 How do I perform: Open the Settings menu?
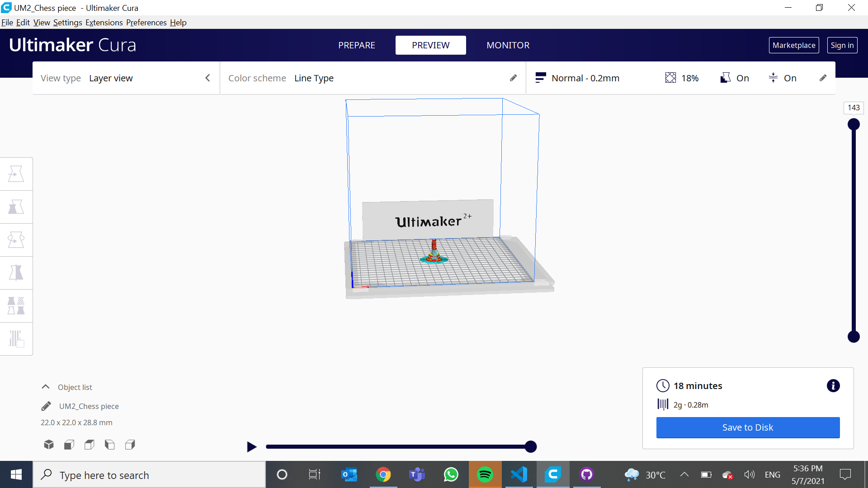tap(68, 23)
